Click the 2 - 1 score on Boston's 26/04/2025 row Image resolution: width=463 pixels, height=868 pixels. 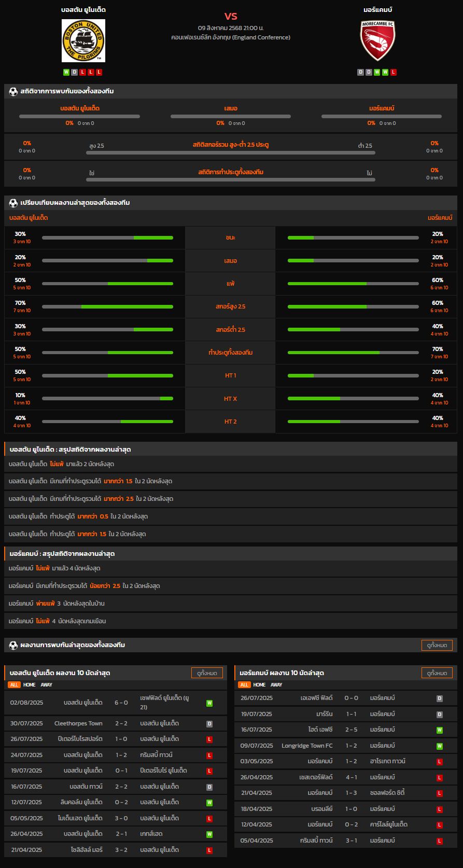(x=121, y=834)
